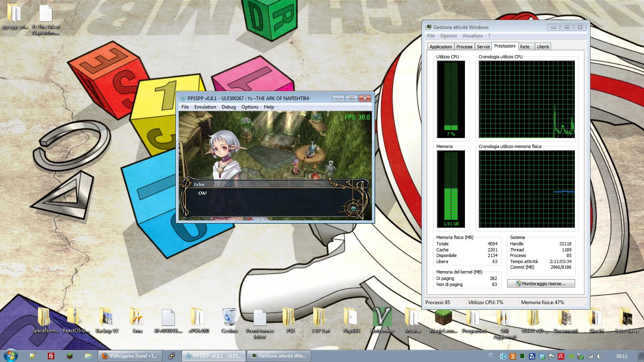The height and width of the screenshot is (362, 644).
Task: Open the Giochi folder
Action: (596, 321)
